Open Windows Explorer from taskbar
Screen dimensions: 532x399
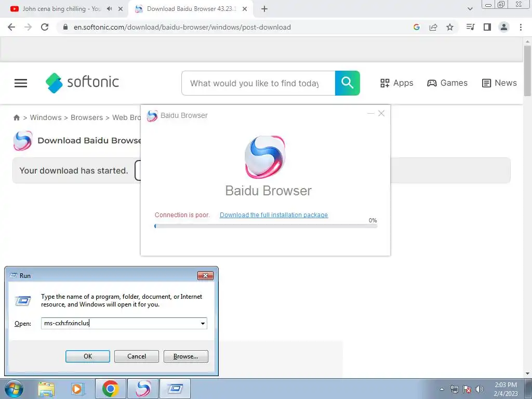coord(46,389)
